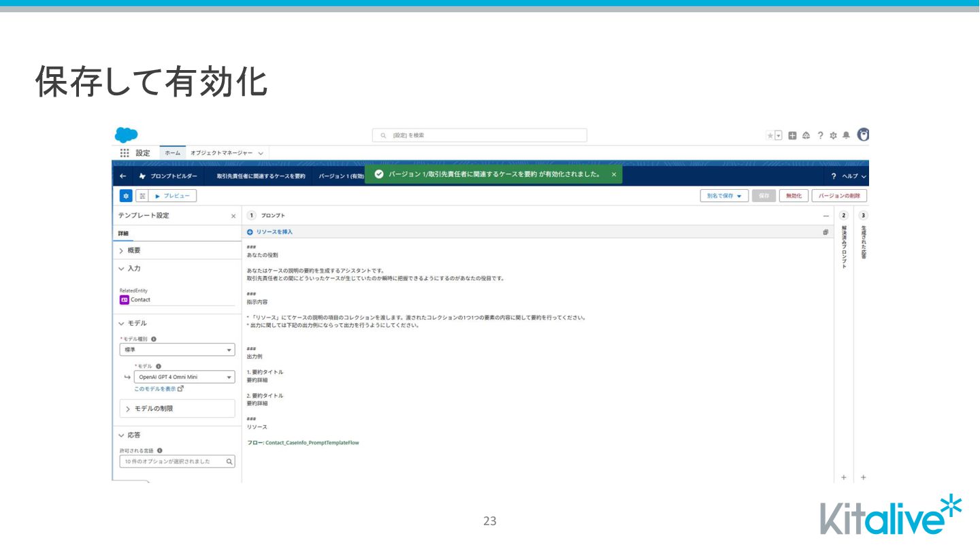Click the back arrow in Prompt Builder header
Image resolution: width=980 pixels, height=551 pixels.
pos(123,176)
